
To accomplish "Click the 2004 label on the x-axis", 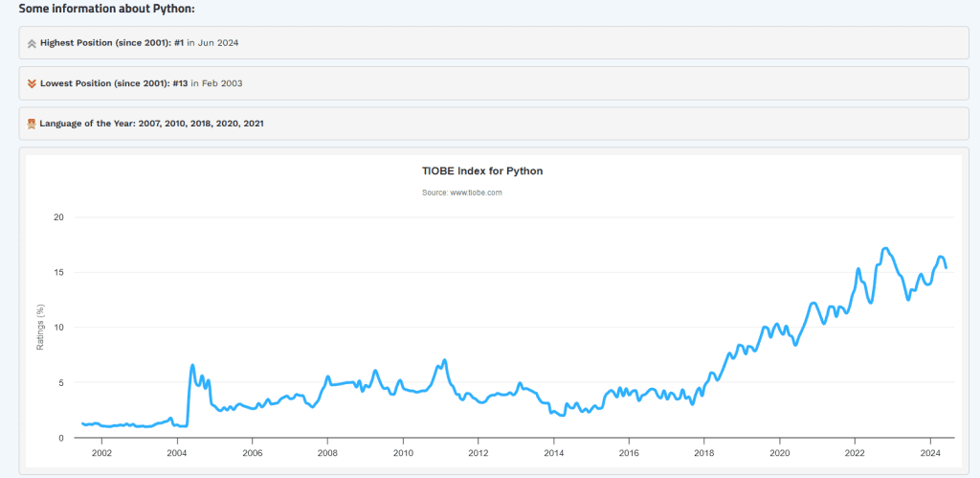I will point(177,454).
